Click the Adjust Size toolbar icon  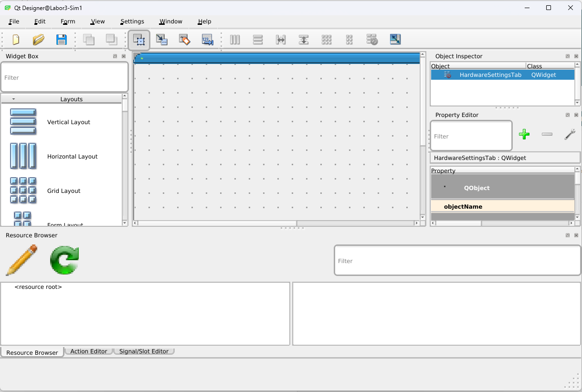(x=395, y=40)
